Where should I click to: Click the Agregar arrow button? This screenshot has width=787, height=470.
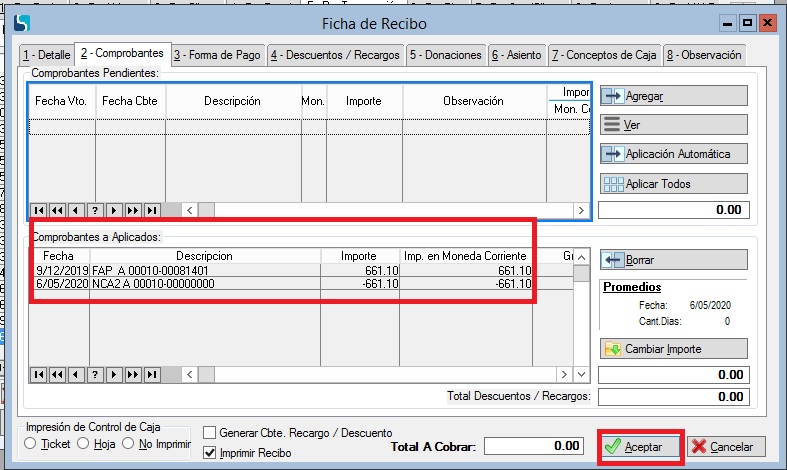673,96
